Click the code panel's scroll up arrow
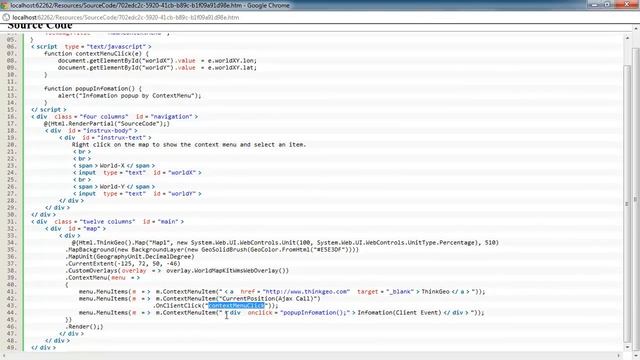Screen dimensions: 640x360 pos(627,38)
